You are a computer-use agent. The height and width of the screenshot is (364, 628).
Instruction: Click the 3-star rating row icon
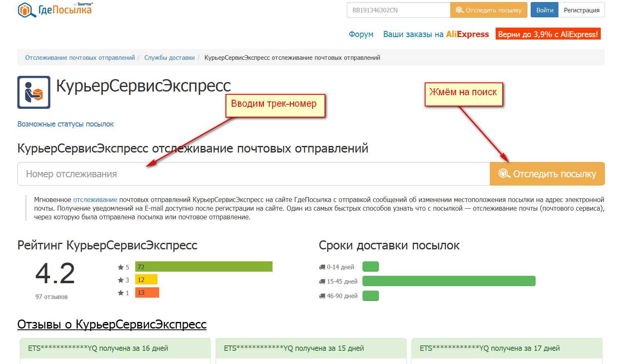121,280
